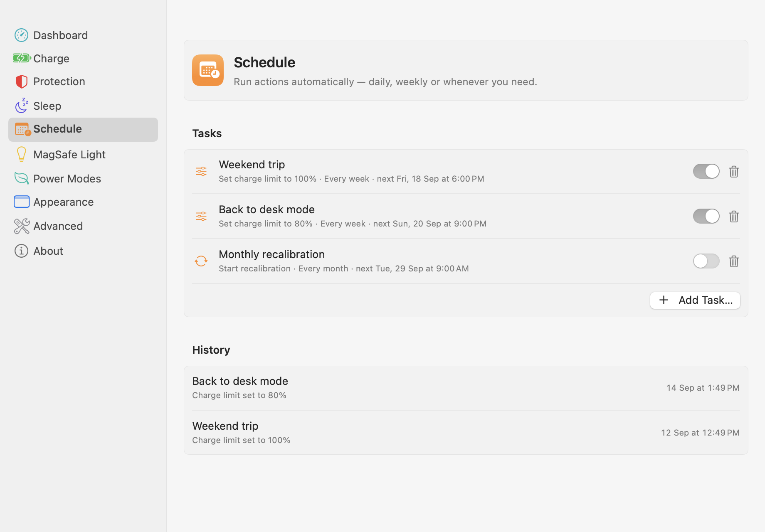
Task: Click the About info icon
Action: coord(21,251)
